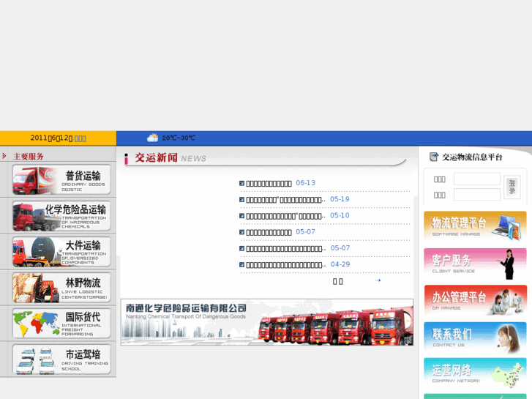The image size is (532, 399).
Task: Open the 办公管理平台 OA manage banner
Action: [x=475, y=300]
